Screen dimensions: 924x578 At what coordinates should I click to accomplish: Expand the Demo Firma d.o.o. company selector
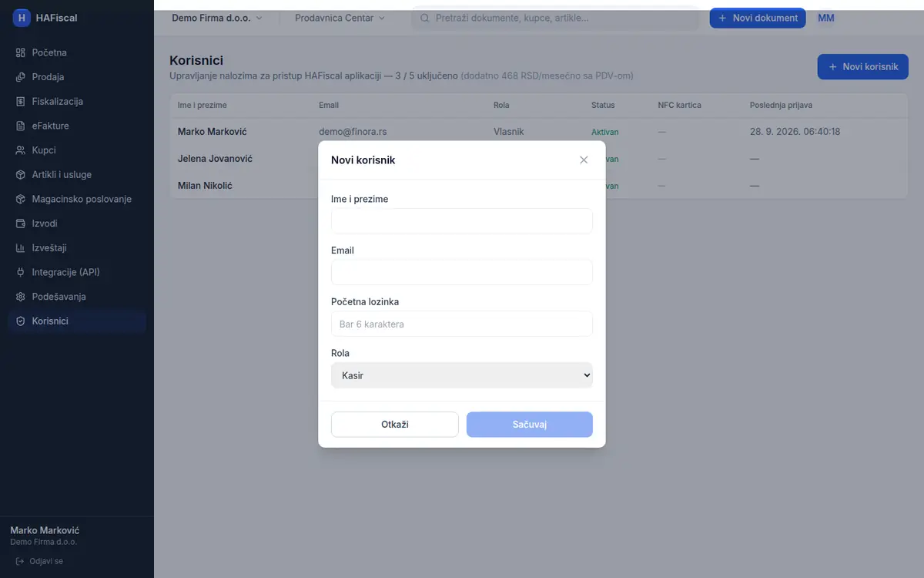[x=217, y=18]
